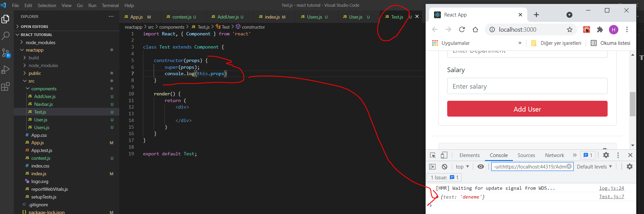Viewport: 644px width, 214px height.
Task: Open the Search view in activity bar
Action: [6, 36]
